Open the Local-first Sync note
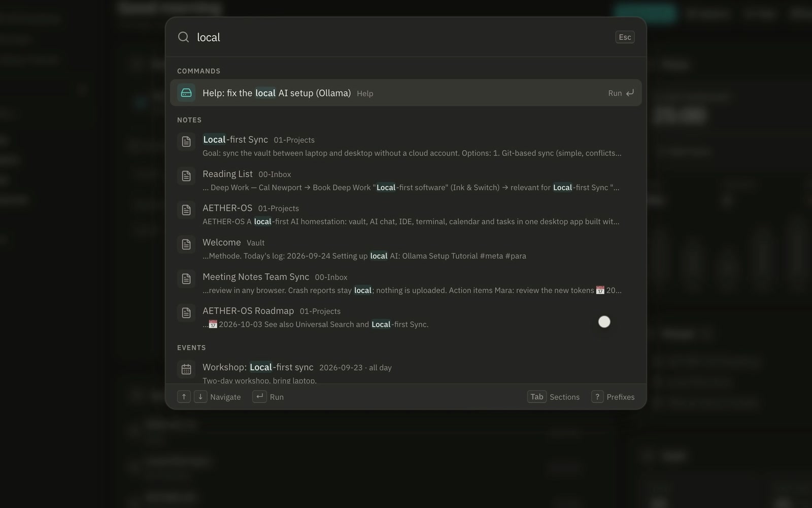Image resolution: width=812 pixels, height=508 pixels. tap(406, 146)
